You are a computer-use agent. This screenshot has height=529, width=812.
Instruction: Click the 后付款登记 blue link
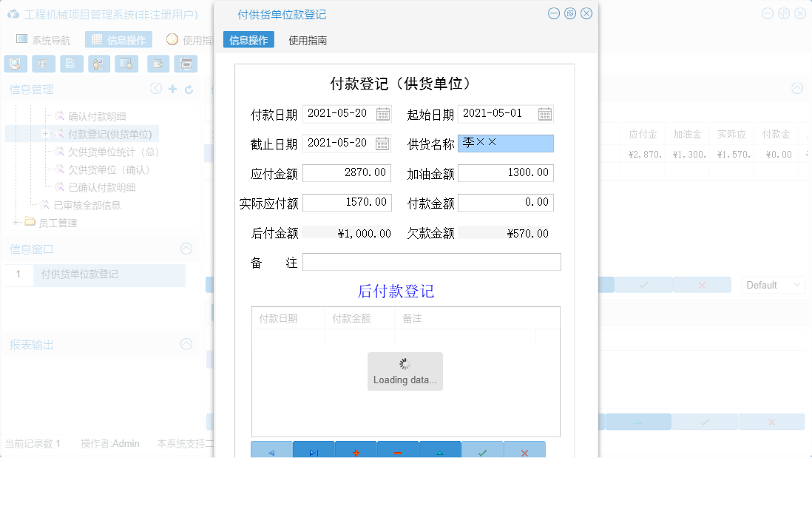tap(396, 291)
